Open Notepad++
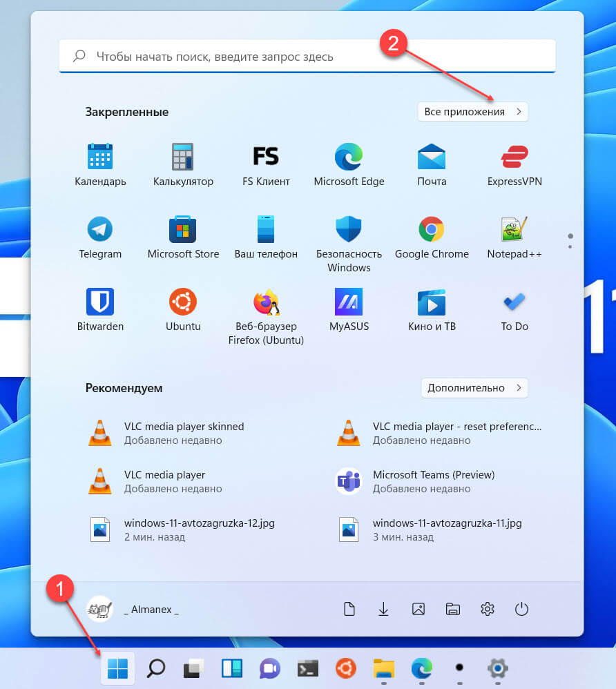The image size is (616, 689). (x=514, y=237)
